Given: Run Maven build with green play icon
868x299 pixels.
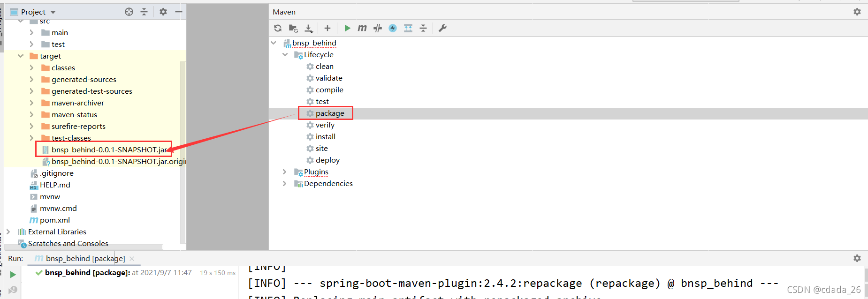Looking at the screenshot, I should [347, 28].
